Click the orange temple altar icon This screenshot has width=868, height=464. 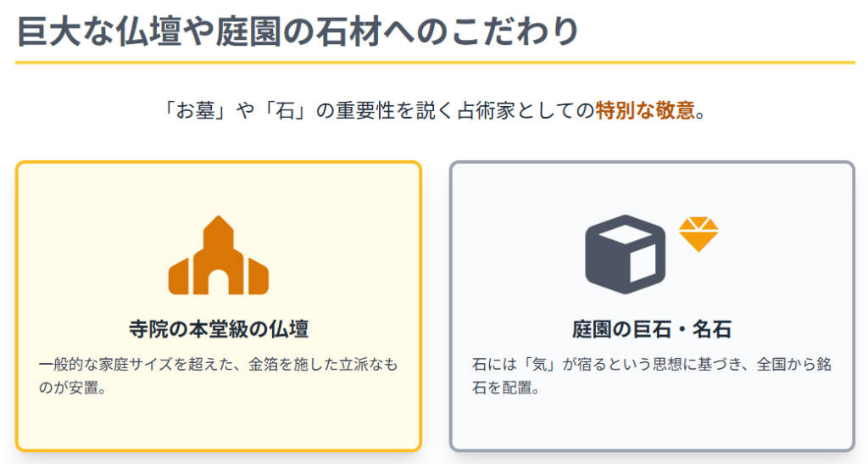tap(218, 255)
